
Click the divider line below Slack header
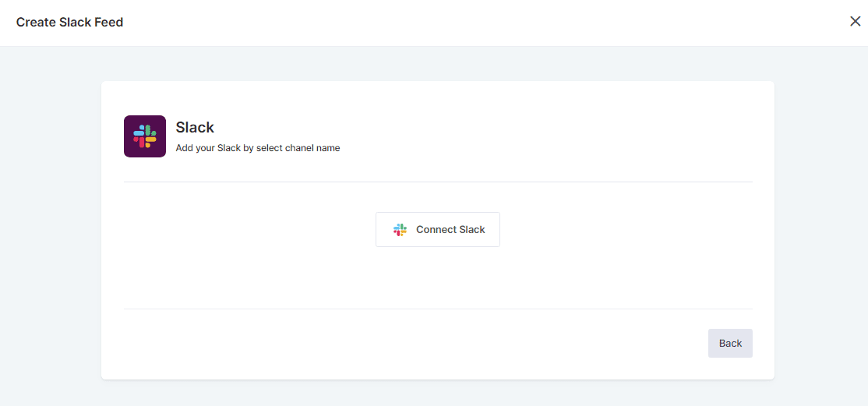(x=438, y=182)
